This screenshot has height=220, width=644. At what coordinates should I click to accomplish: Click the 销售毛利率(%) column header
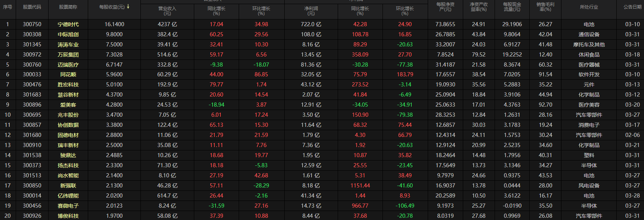(545, 7)
